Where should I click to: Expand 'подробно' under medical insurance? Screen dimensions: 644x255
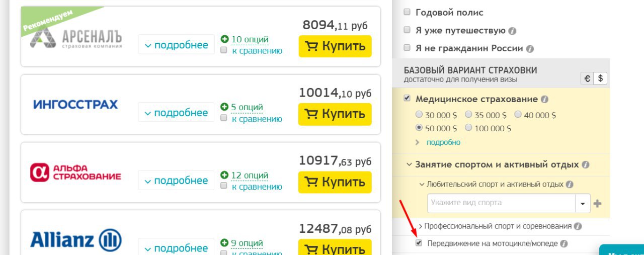coord(443,142)
